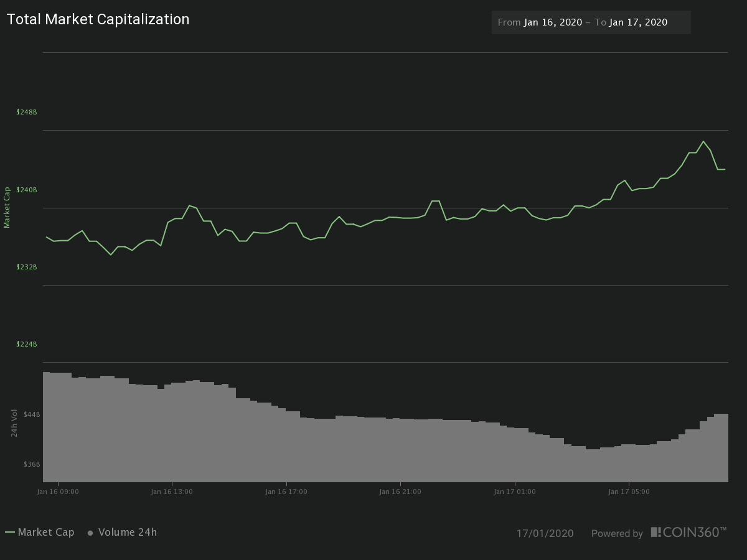Click the Jan 16 13:00 axis tick label
747x560 pixels.
pyautogui.click(x=172, y=491)
